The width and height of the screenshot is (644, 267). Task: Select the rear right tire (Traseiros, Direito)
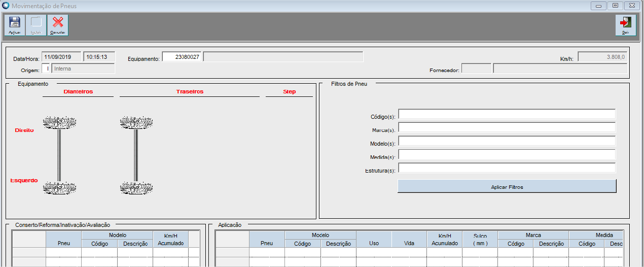(136, 122)
